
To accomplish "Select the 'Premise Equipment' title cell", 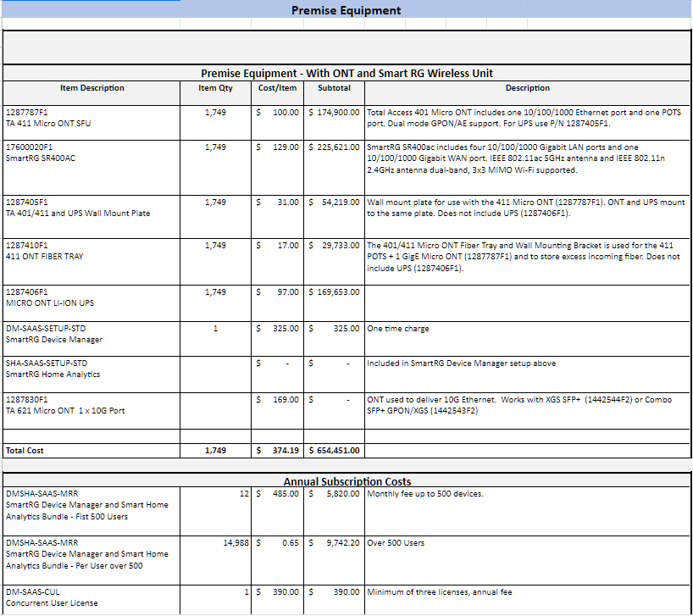I will pos(346,9).
